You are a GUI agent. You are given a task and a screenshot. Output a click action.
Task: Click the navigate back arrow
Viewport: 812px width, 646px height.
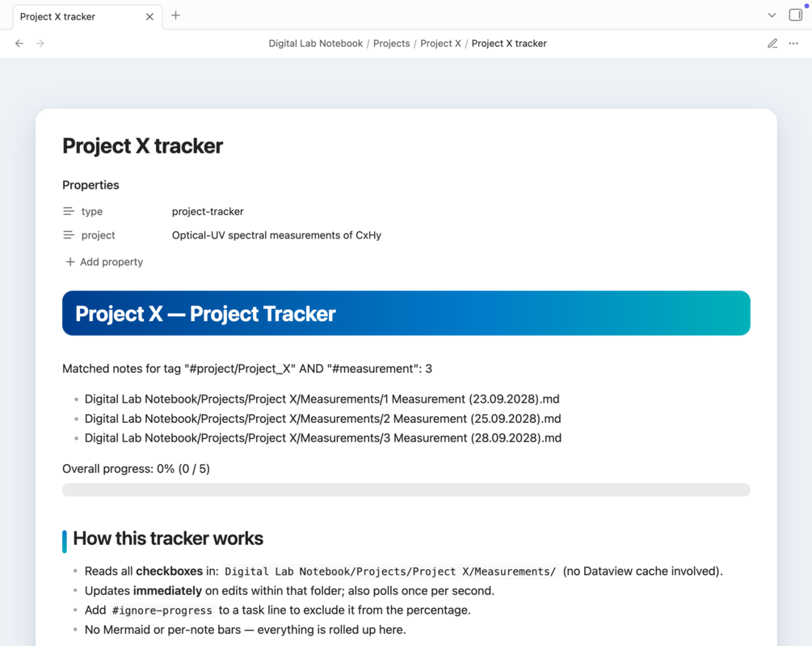[x=19, y=44]
